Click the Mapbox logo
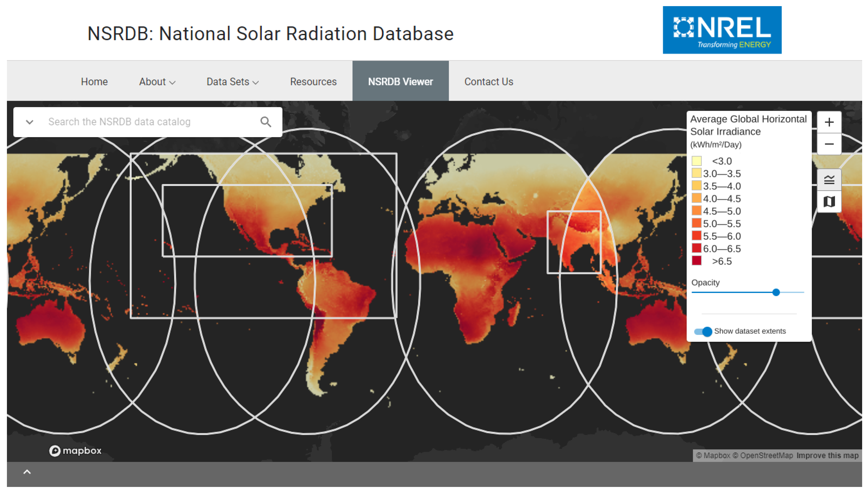 [x=75, y=450]
